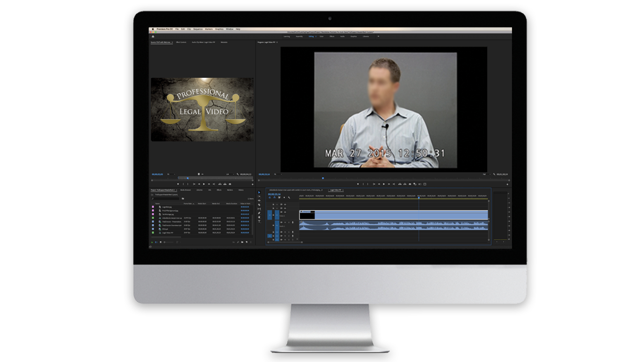Image resolution: width=644 pixels, height=362 pixels.
Task: Click Play in the Program monitor transport controls
Action: [384, 184]
